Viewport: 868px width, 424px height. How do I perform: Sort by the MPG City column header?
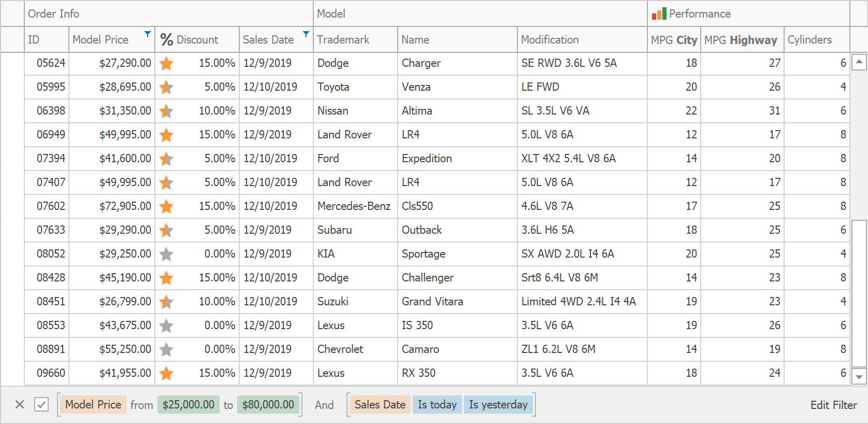tap(674, 39)
